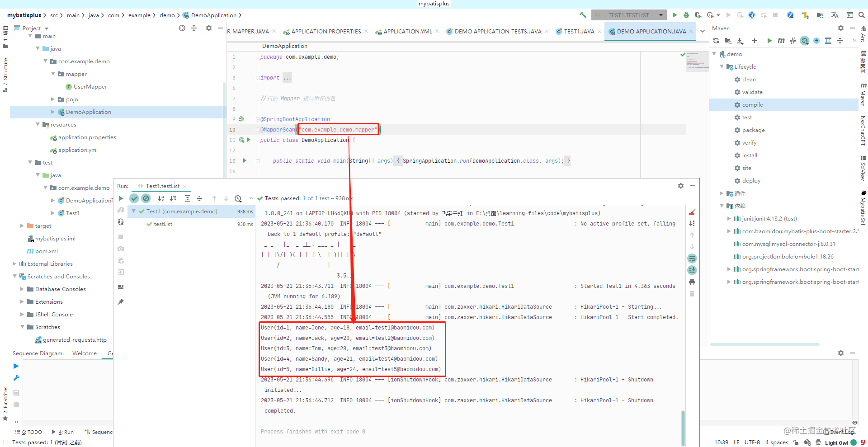Pin the Test1.testList run tab
Screen dimensions: 868x447
120,301
